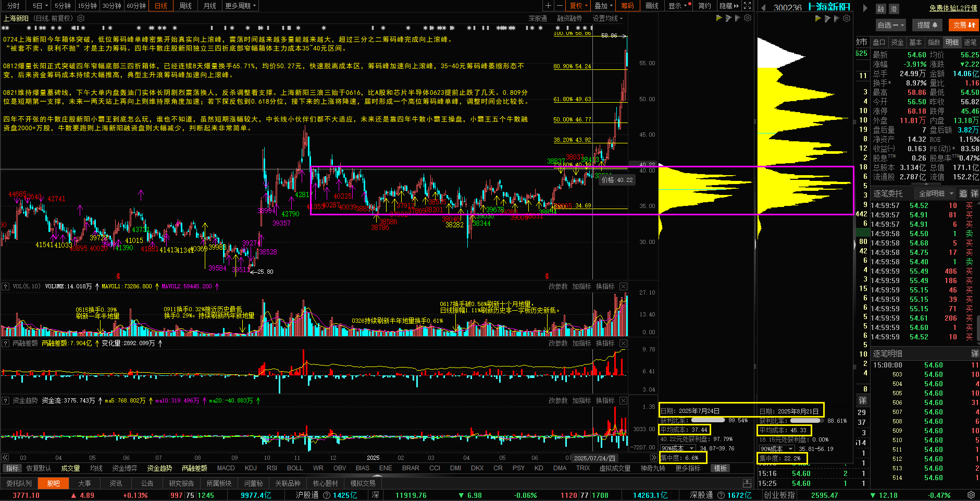980x501 pixels.
Task: Switch to 分时 intraday tab
Action: [13, 6]
